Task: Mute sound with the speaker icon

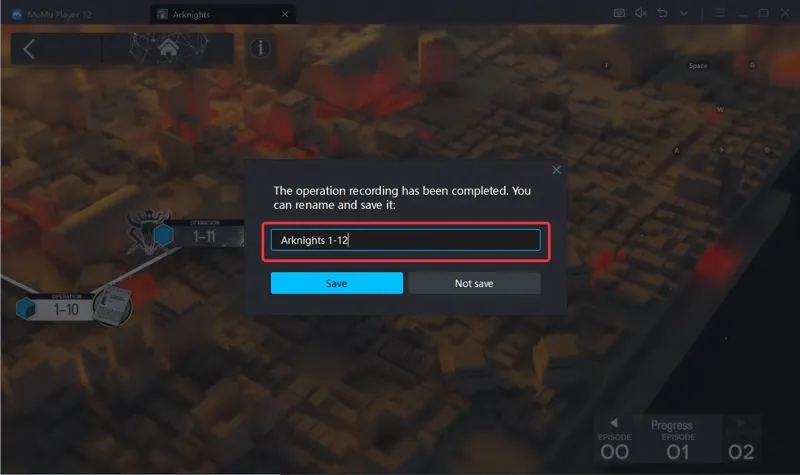Action: [x=641, y=13]
